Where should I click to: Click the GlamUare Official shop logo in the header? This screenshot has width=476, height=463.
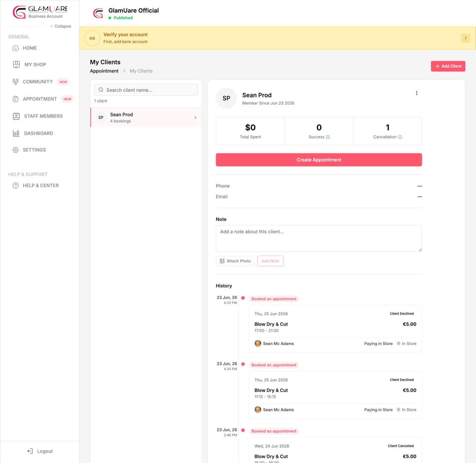point(98,14)
